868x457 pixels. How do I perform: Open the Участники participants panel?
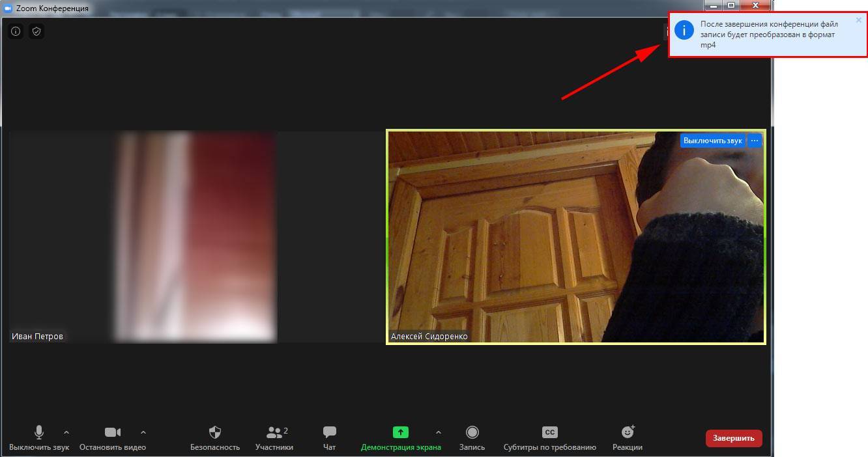coord(274,438)
